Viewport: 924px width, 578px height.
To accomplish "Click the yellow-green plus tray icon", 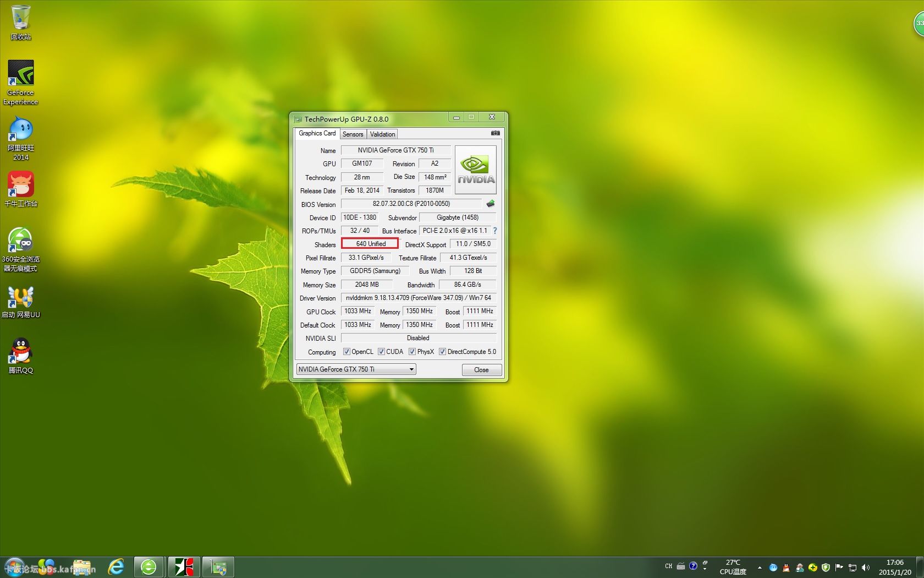I will coord(812,567).
